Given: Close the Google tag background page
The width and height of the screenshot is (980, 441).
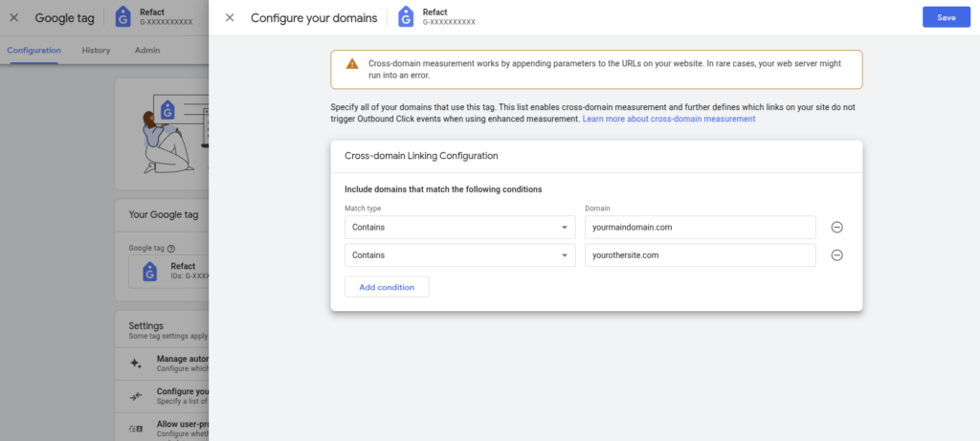Looking at the screenshot, I should 13,17.
